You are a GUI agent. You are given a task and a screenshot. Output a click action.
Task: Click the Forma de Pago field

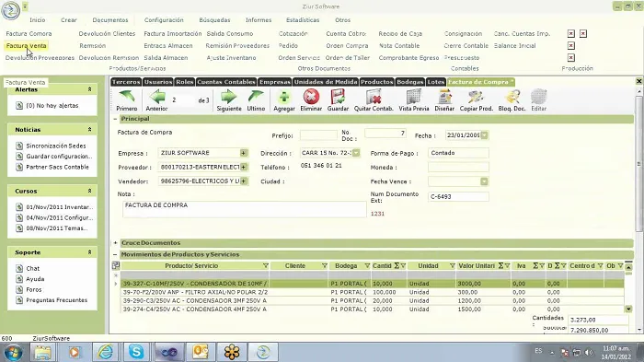tap(458, 153)
